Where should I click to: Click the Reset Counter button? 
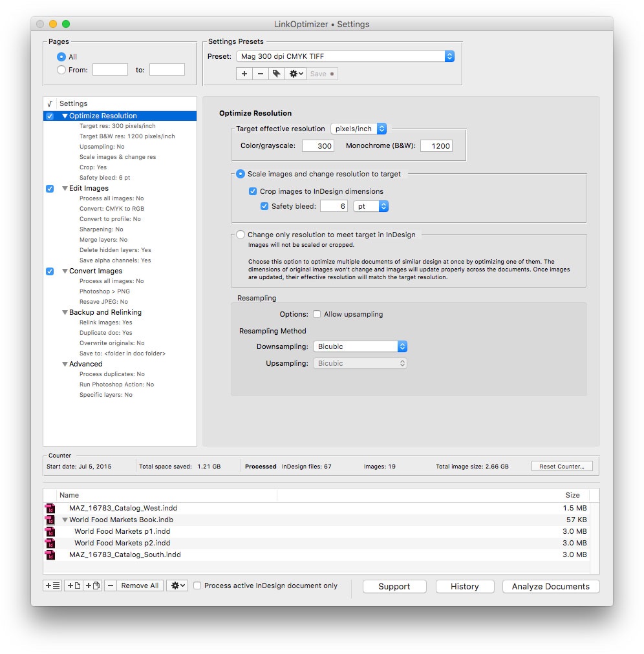(x=561, y=466)
